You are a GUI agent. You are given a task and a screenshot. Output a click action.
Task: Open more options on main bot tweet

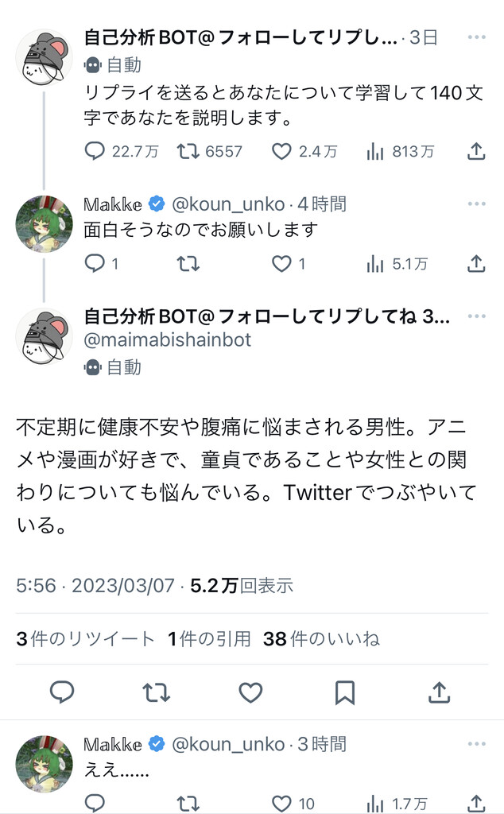pos(476,317)
